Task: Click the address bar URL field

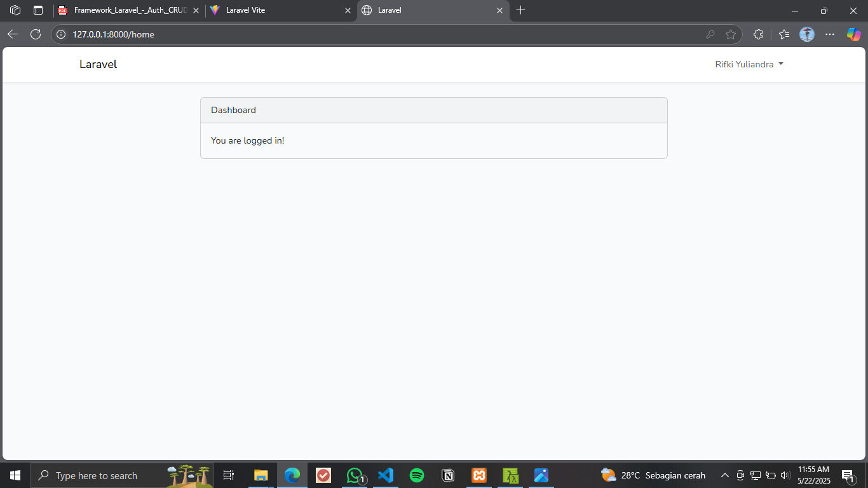Action: click(x=381, y=34)
